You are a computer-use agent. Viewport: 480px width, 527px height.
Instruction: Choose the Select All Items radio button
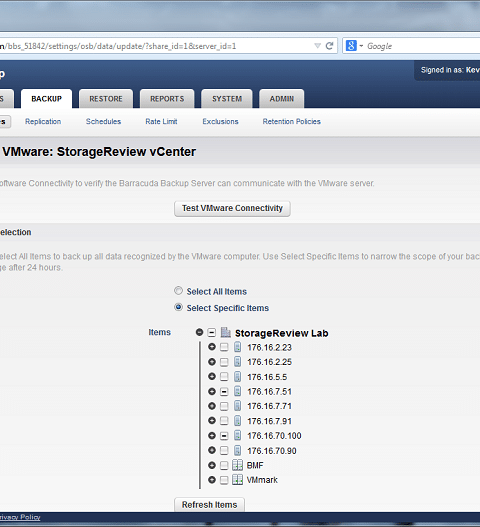point(178,291)
